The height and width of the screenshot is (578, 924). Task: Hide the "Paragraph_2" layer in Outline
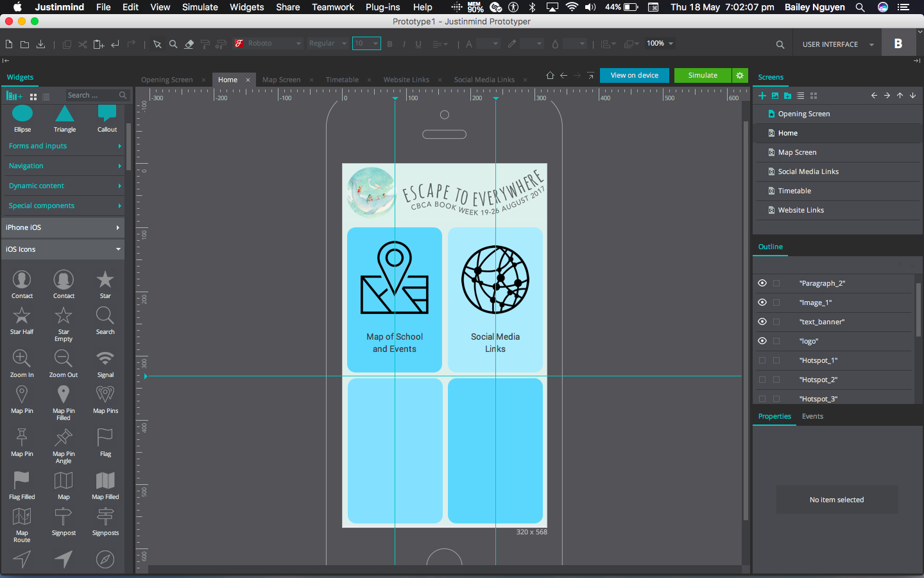pyautogui.click(x=762, y=283)
